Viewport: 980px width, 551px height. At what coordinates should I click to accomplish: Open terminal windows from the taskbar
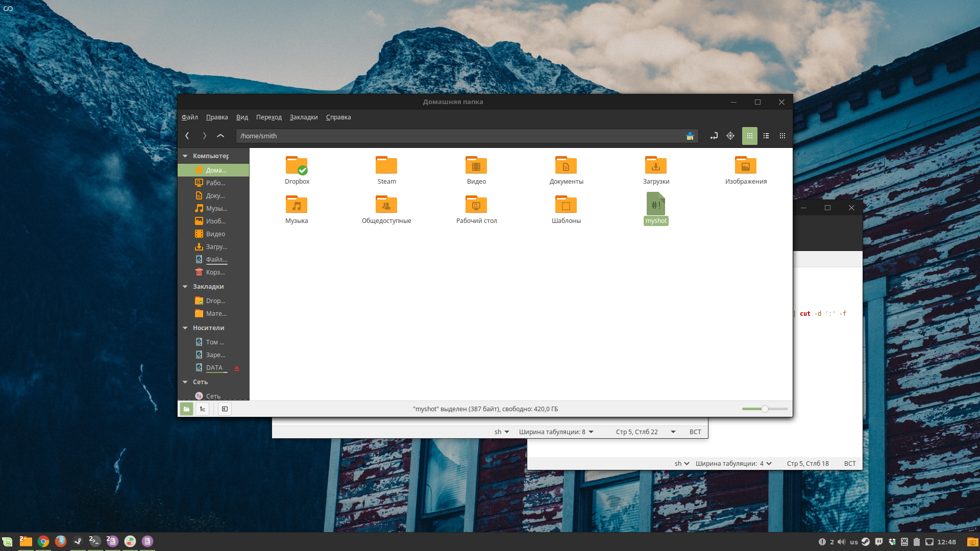click(95, 541)
